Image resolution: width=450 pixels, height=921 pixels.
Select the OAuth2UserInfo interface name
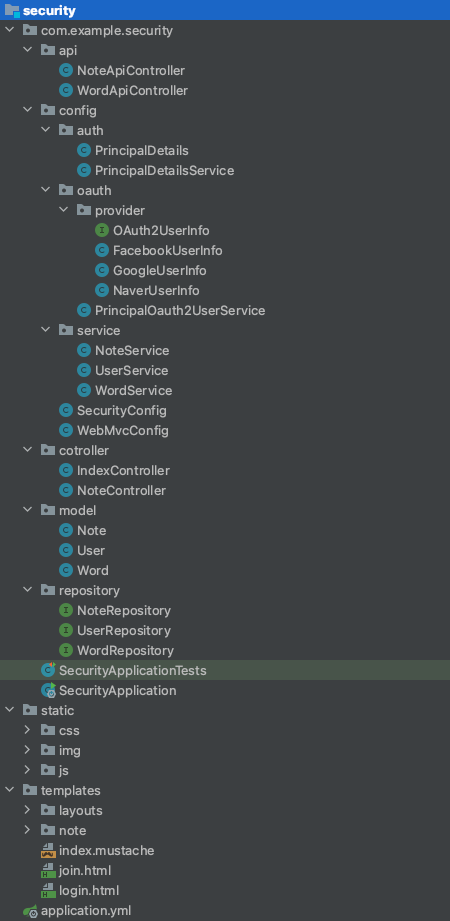(162, 230)
